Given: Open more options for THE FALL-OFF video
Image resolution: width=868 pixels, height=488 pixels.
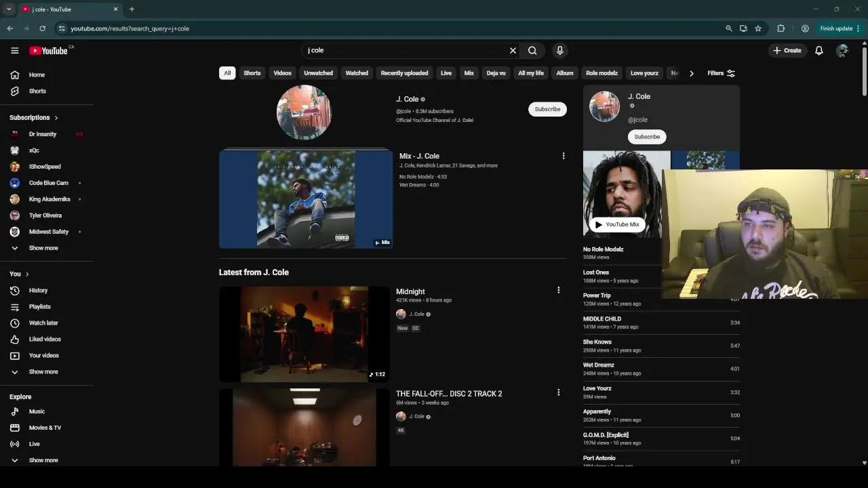Looking at the screenshot, I should tap(558, 392).
